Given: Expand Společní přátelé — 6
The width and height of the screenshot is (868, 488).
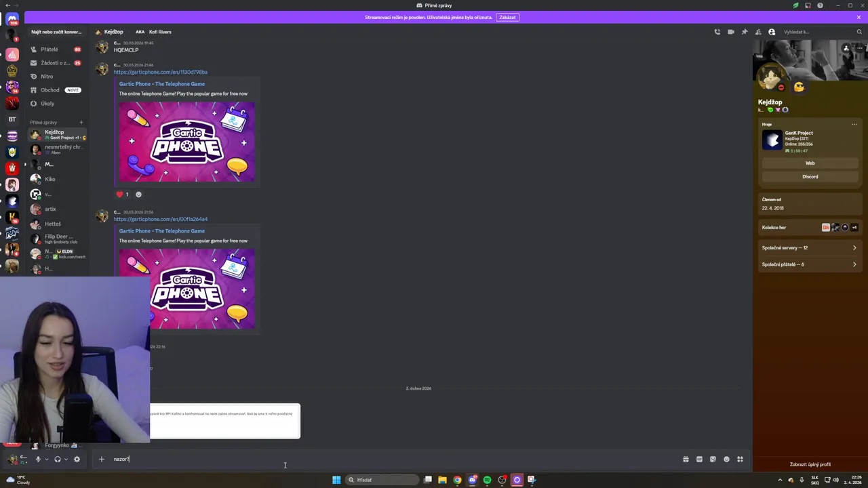Looking at the screenshot, I should (810, 264).
